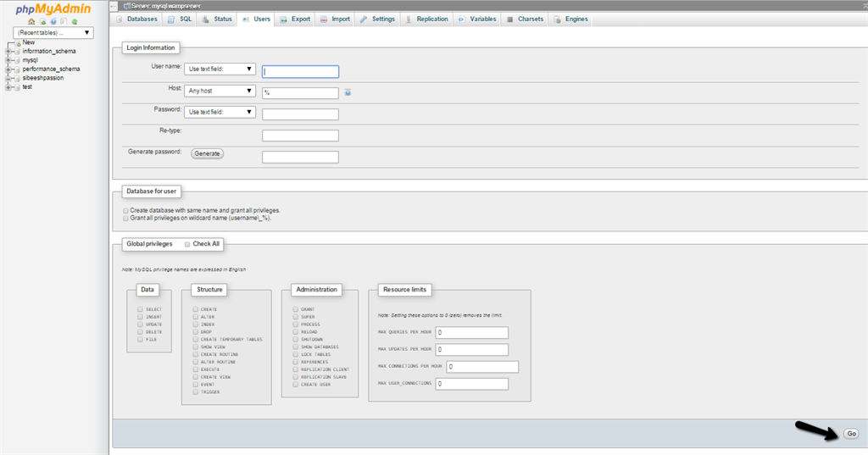The height and width of the screenshot is (455, 868).
Task: Check the CREATE structure privilege
Action: (x=196, y=309)
